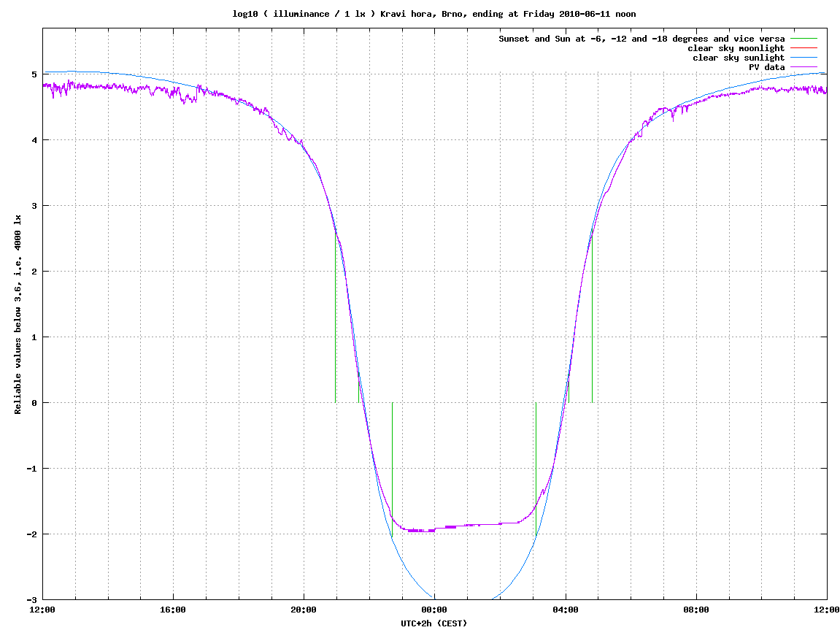Click the y-axis tick label 2
The width and height of the screenshot is (840, 630).
34,272
